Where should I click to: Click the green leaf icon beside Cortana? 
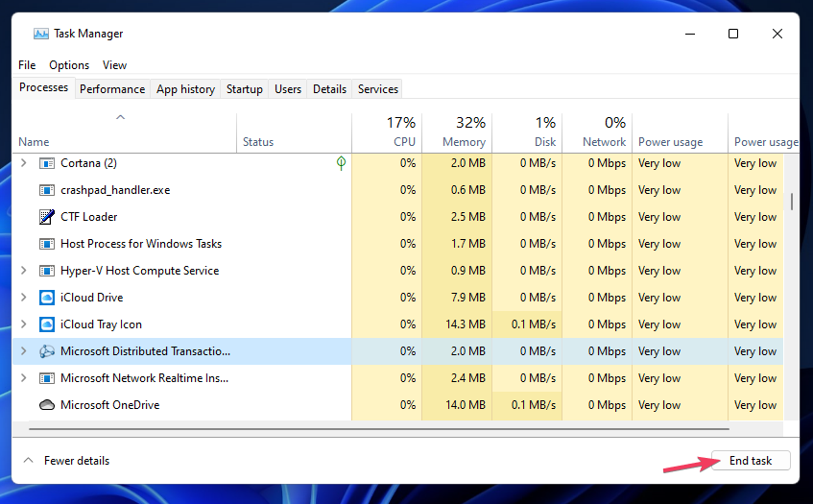(x=341, y=163)
